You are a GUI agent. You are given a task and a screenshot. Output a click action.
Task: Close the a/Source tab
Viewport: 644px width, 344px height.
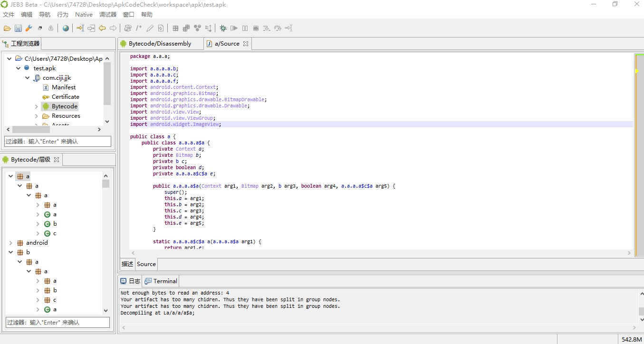(x=246, y=44)
